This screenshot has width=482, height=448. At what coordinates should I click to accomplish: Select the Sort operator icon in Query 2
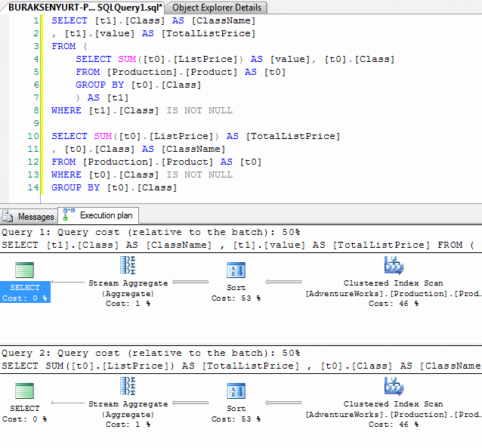click(x=236, y=391)
